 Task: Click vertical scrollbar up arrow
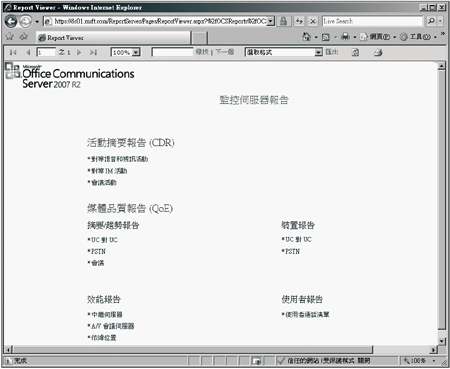tap(442, 66)
